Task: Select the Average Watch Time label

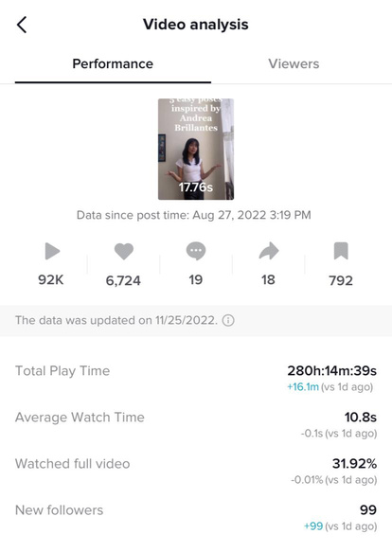Action: click(80, 418)
